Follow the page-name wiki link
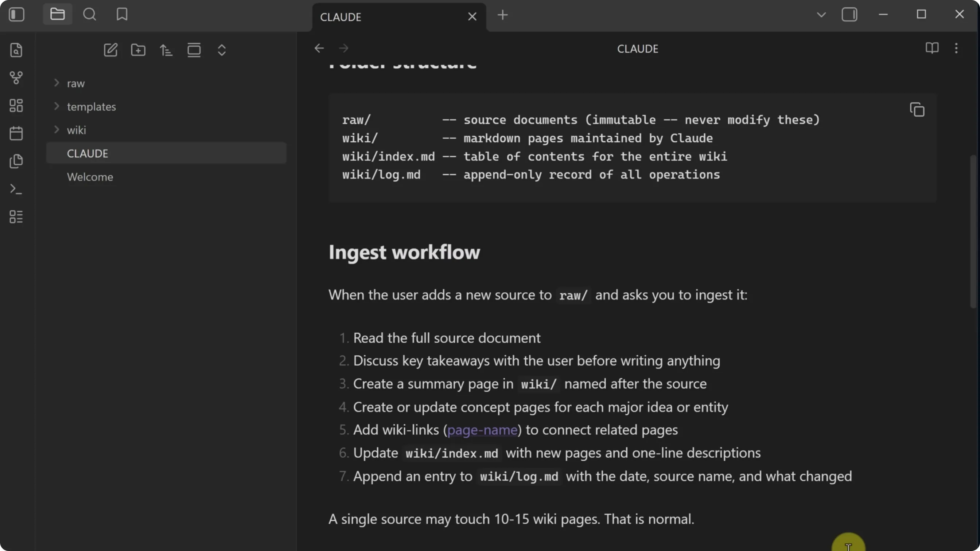The height and width of the screenshot is (551, 980). [x=482, y=430]
